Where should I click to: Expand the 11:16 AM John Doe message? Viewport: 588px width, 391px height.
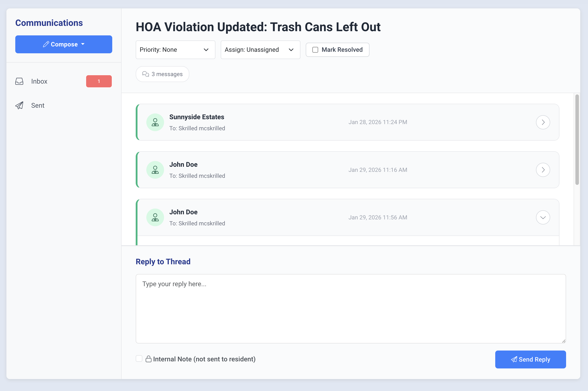[543, 170]
